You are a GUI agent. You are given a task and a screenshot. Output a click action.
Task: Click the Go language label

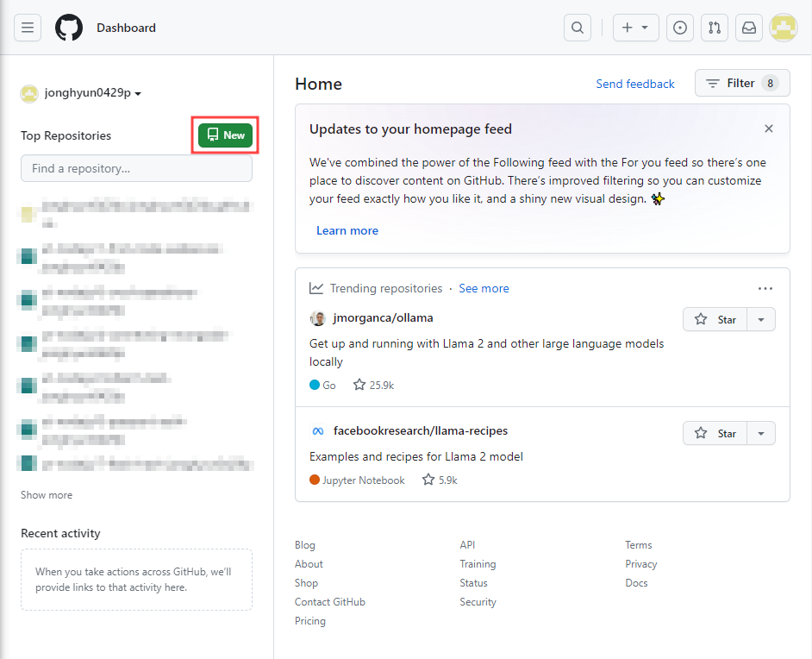tap(322, 385)
